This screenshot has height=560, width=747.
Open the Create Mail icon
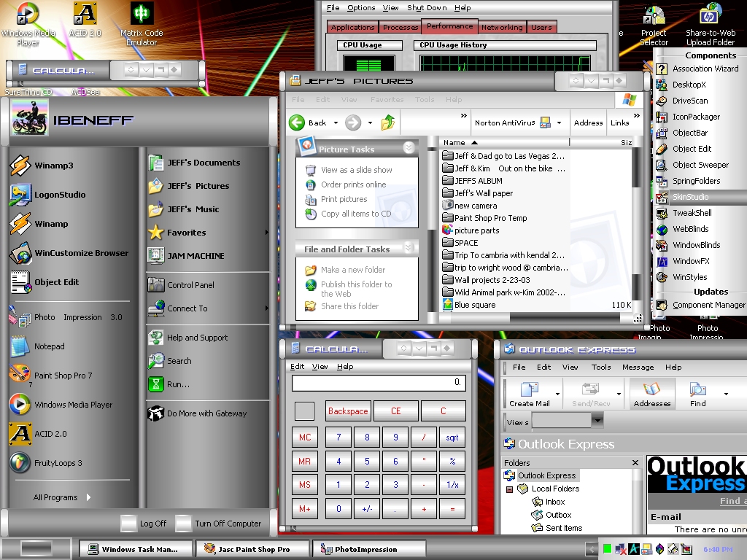(x=530, y=389)
